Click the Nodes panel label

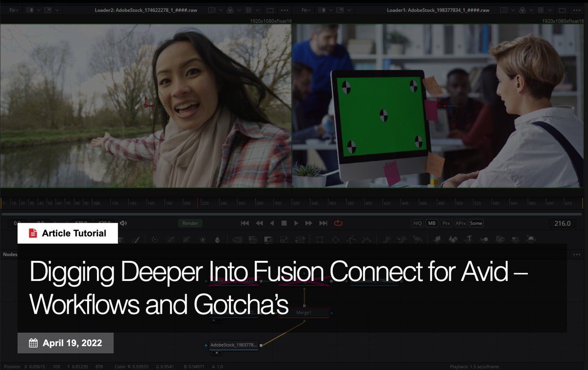click(x=10, y=254)
